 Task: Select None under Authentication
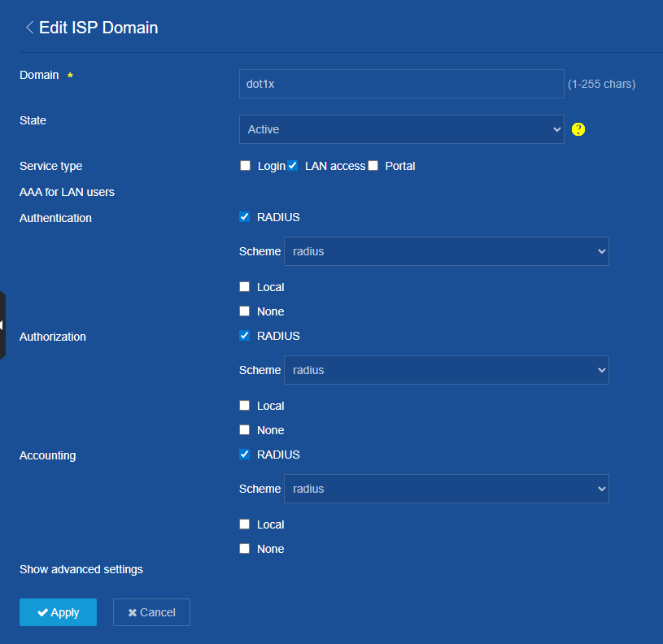point(245,311)
